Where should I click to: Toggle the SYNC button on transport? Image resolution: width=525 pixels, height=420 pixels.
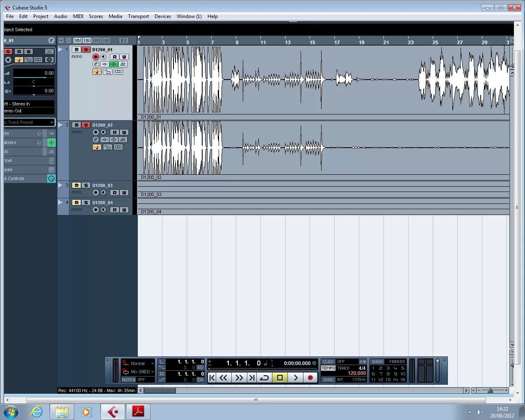click(328, 380)
